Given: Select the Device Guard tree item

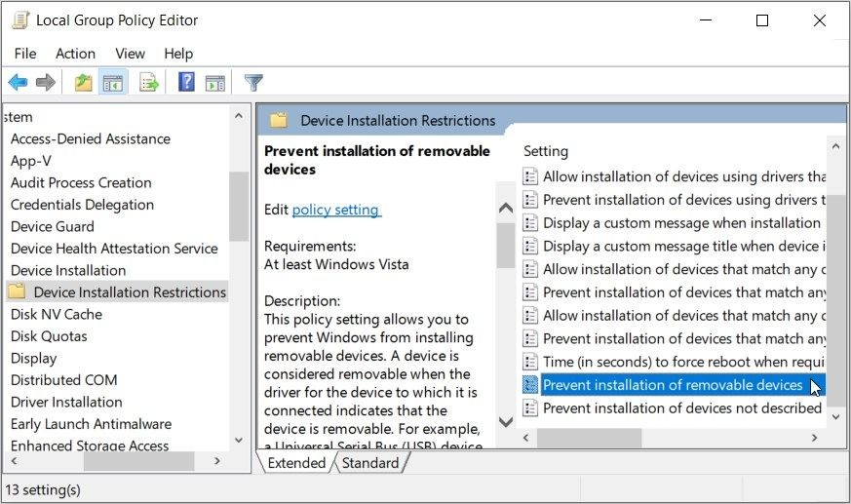Looking at the screenshot, I should [52, 227].
